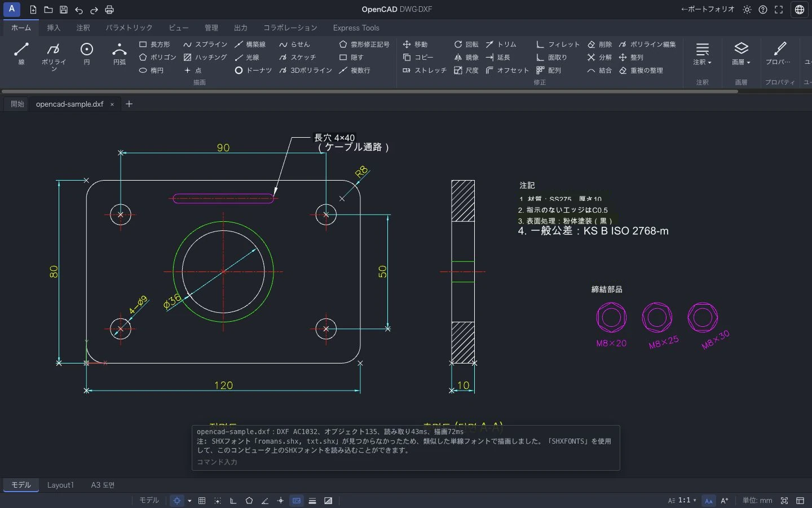The image size is (812, 508).
Task: Toggle fullscreen mode icon
Action: pos(779,10)
